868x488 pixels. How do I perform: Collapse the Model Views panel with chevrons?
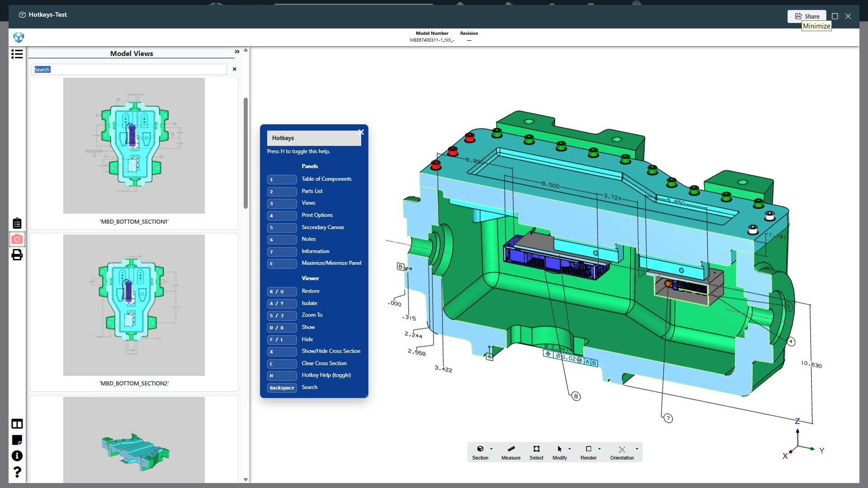(x=237, y=52)
